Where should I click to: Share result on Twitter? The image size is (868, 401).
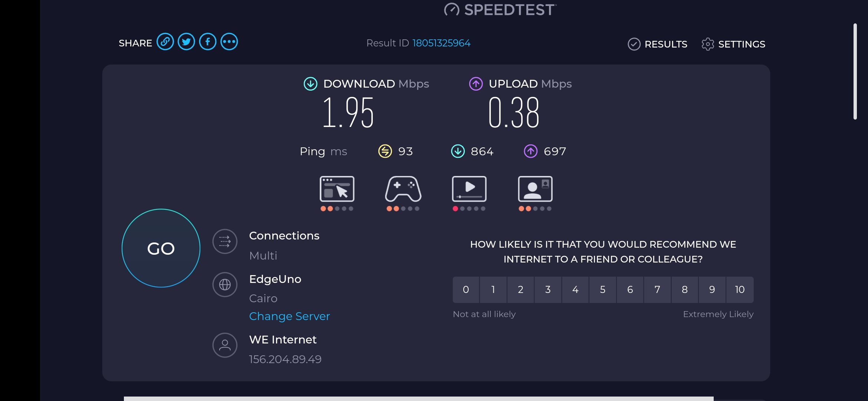point(186,42)
